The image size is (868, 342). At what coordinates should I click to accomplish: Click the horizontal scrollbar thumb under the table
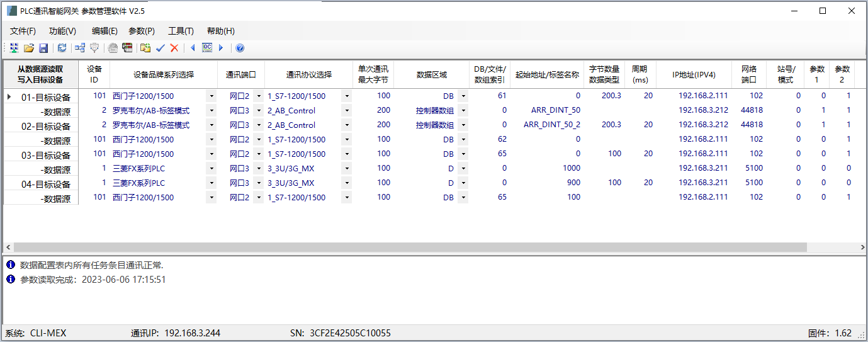coord(409,248)
